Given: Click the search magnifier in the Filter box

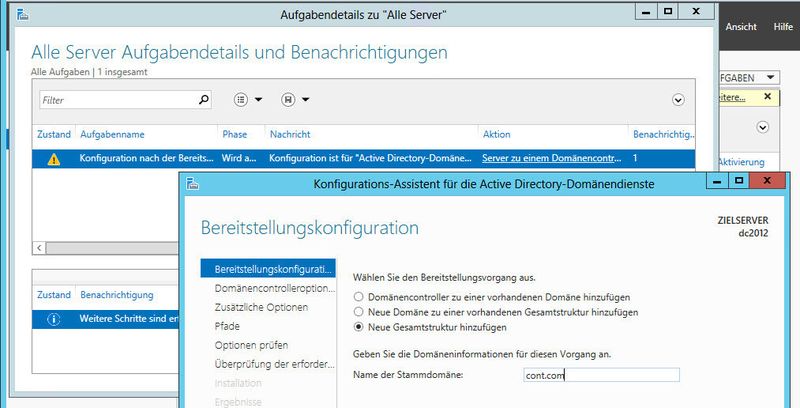Looking at the screenshot, I should 204,99.
